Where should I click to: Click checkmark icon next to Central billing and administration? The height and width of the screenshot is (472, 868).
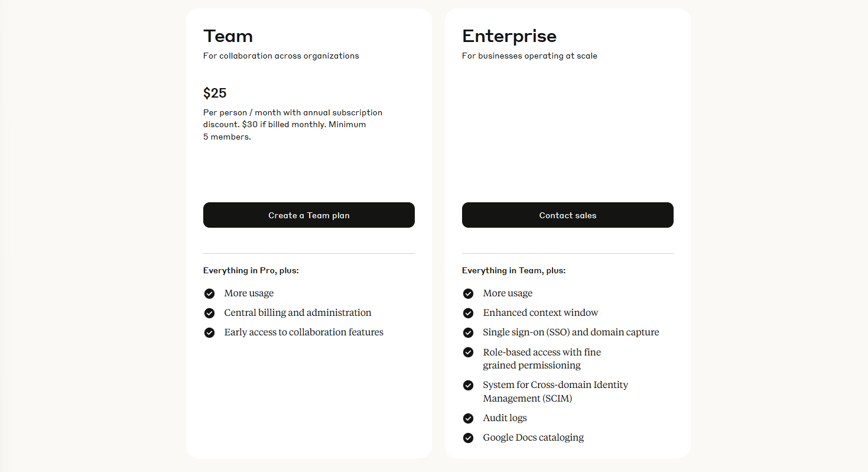click(209, 313)
